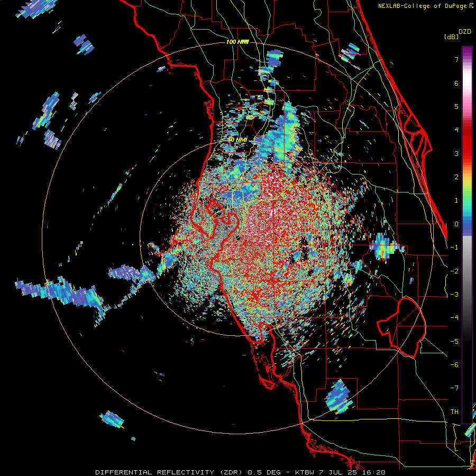Image resolution: width=476 pixels, height=476 pixels.
Task: Click the 4 value on color scale
Action: 456,130
